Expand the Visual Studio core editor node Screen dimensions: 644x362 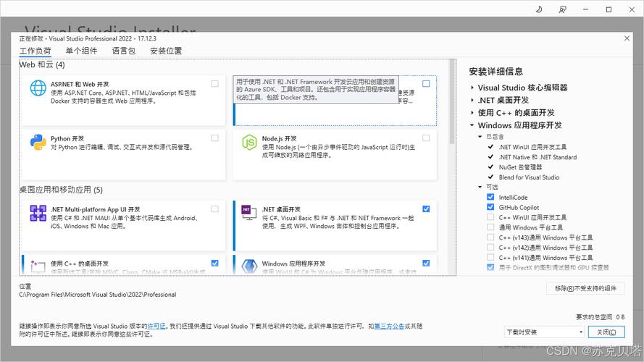pyautogui.click(x=472, y=88)
